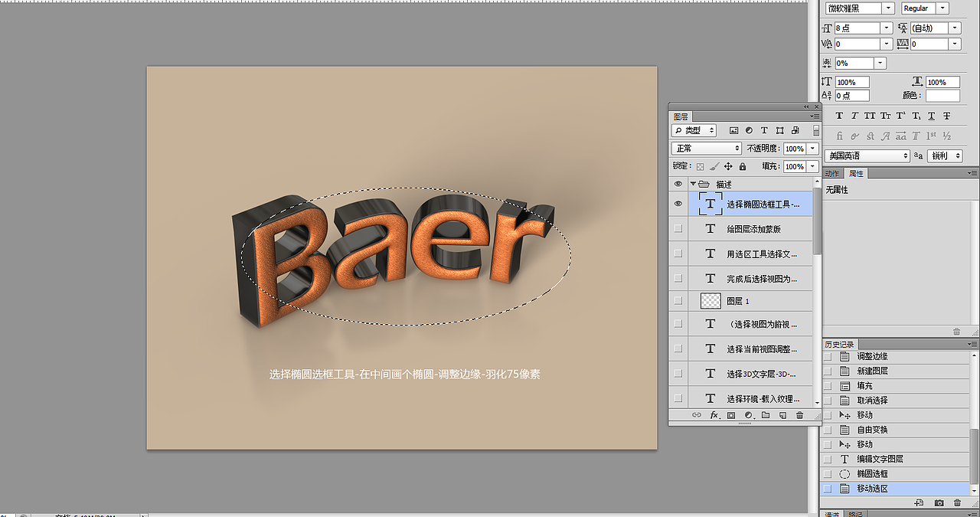Apply faux italic in Character panel
The width and height of the screenshot is (980, 517).
click(x=854, y=116)
